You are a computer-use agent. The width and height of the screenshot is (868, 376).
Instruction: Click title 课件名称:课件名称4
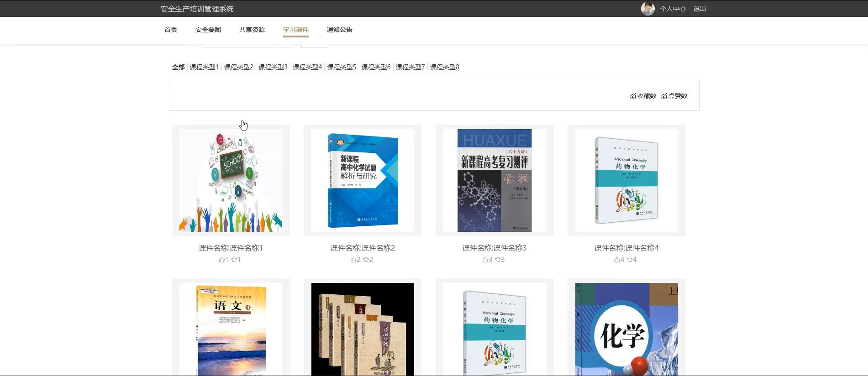626,248
